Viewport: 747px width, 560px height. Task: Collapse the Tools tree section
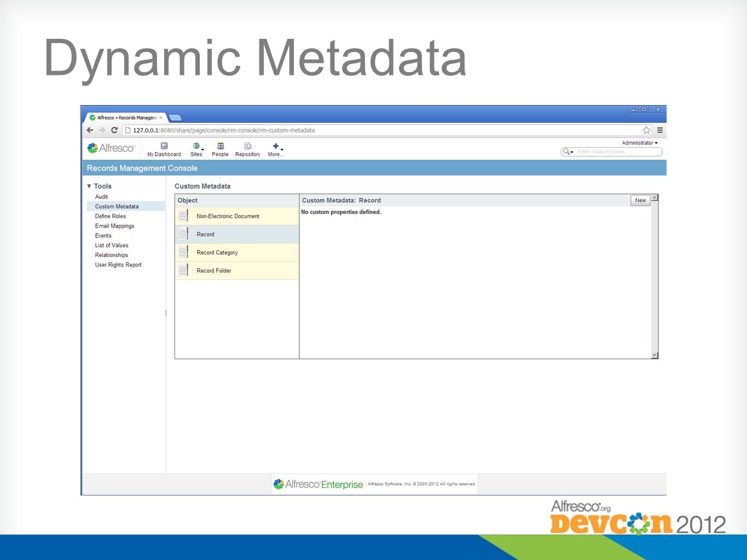(89, 186)
